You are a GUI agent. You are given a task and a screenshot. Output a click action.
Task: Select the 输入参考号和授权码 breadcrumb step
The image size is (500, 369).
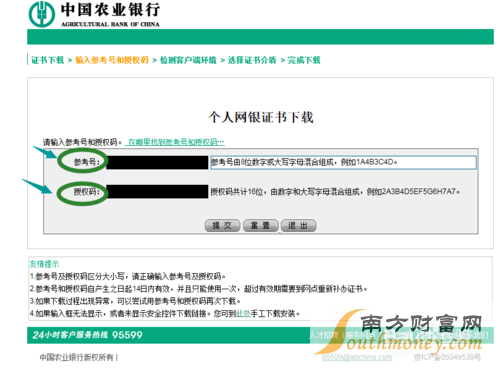(x=112, y=60)
